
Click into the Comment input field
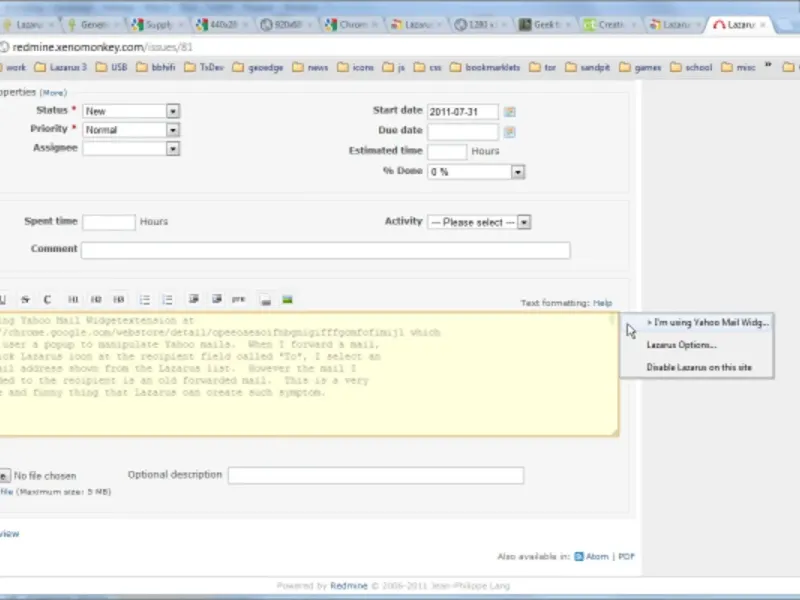325,250
